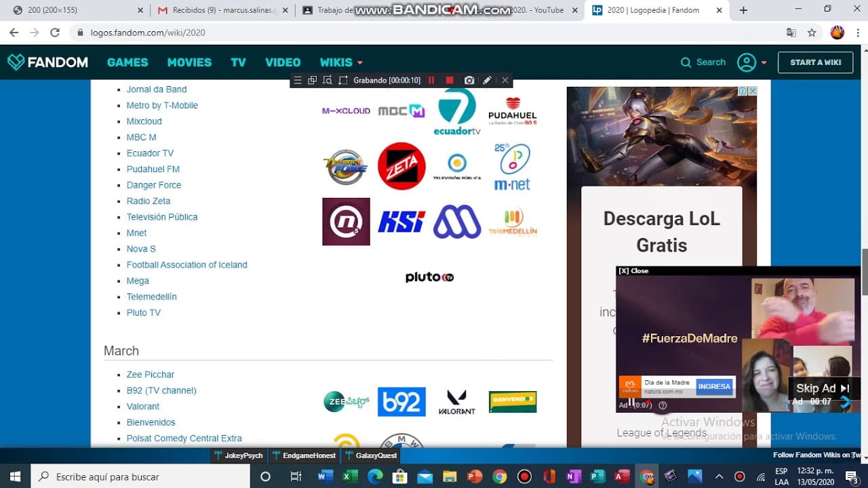Open the GAMES menu on Fandom
This screenshot has height=488, width=868.
(x=127, y=62)
